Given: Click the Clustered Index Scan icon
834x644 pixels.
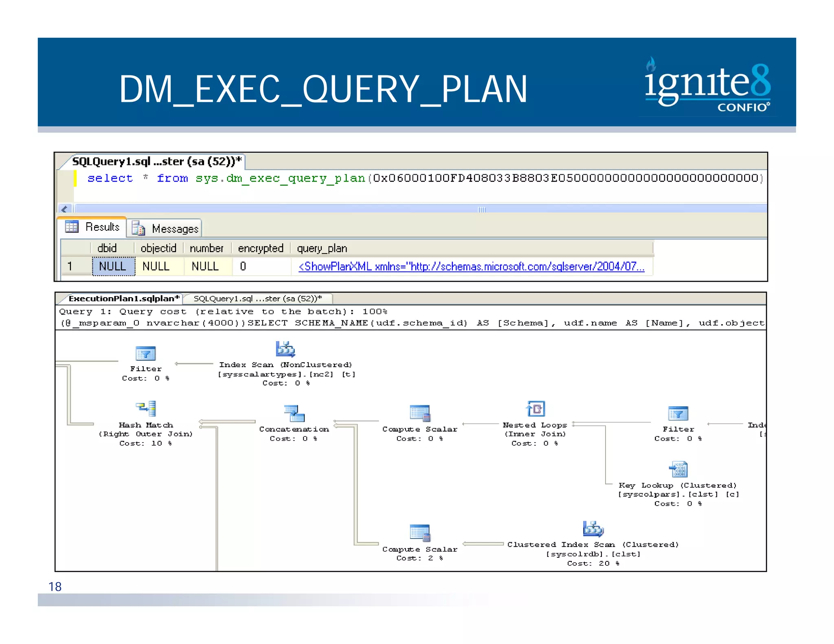Looking at the screenshot, I should (593, 529).
